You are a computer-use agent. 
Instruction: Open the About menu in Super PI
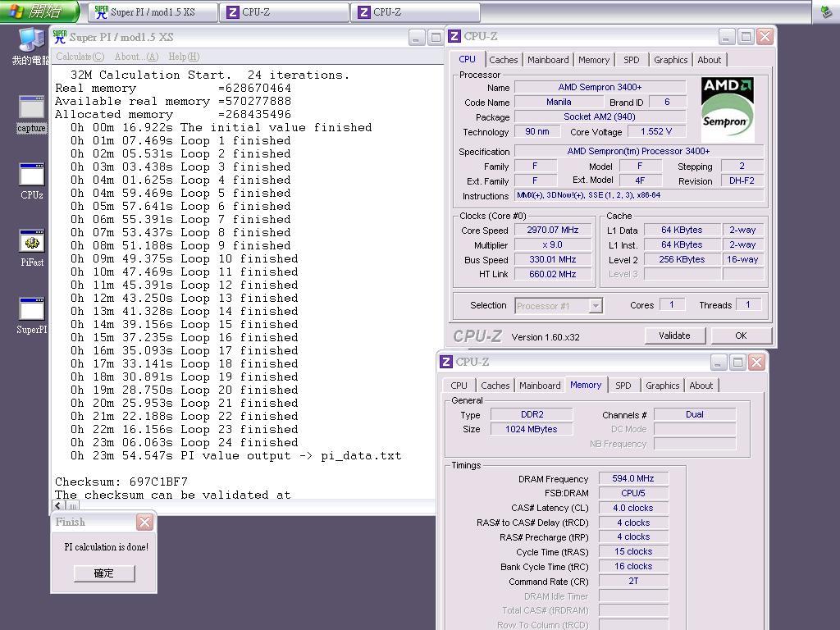click(x=136, y=57)
